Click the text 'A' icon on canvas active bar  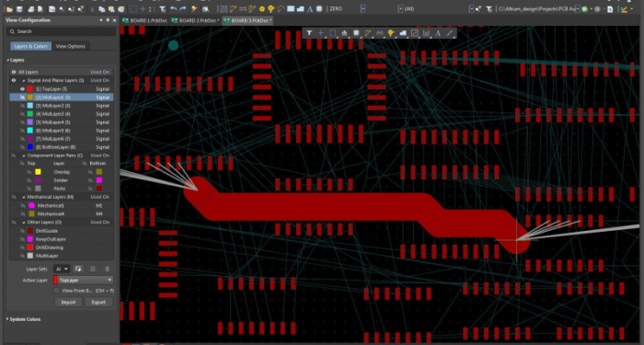tap(438, 33)
